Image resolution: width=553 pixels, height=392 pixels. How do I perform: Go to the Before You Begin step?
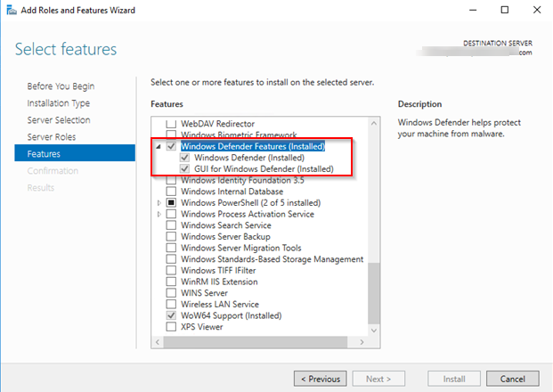click(x=61, y=86)
